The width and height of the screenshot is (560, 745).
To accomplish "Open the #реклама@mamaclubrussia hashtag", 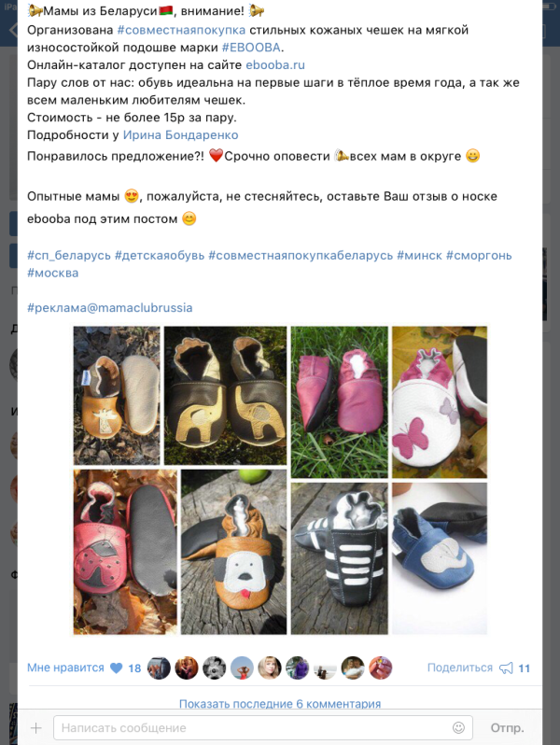I will click(x=110, y=308).
